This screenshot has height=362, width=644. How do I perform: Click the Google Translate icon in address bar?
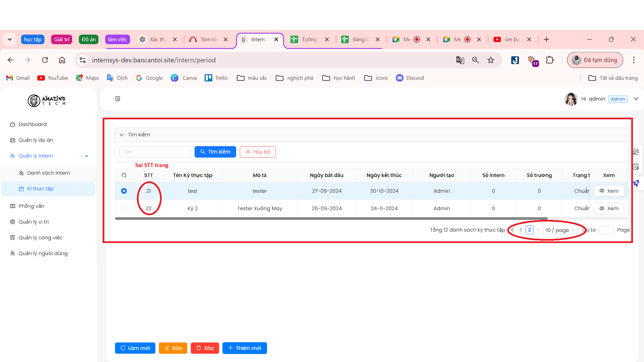click(460, 60)
